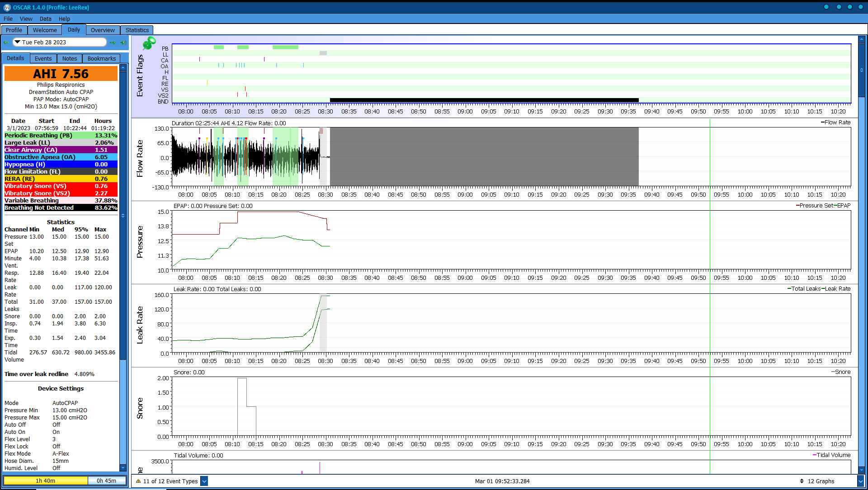Click the green pin icon on Event Flags
868x490 pixels.
pyautogui.click(x=149, y=43)
